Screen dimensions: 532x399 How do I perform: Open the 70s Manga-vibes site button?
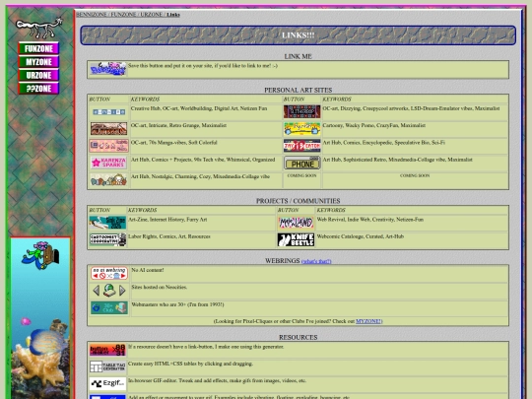(109, 146)
